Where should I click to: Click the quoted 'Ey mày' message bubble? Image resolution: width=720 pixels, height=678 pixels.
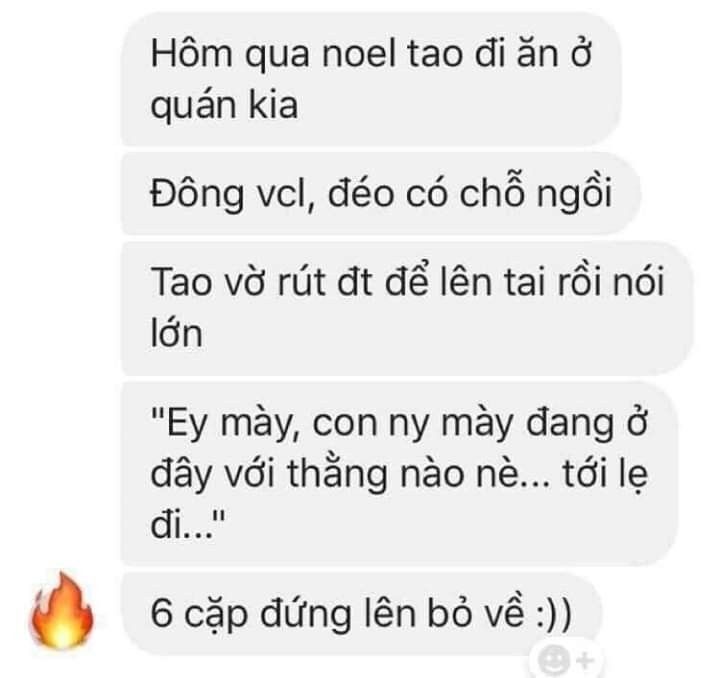[399, 473]
